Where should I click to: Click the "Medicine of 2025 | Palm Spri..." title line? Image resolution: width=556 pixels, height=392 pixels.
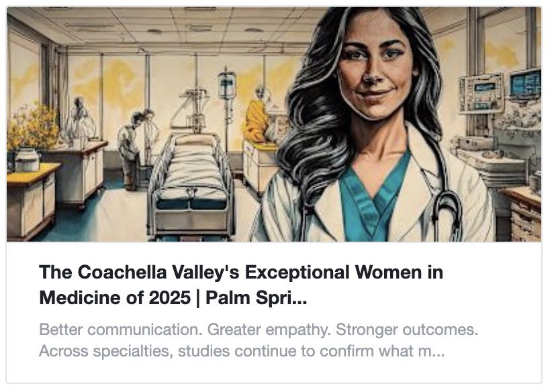173,297
